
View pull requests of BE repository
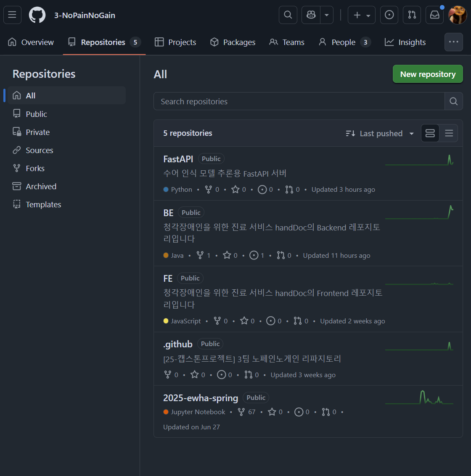click(x=284, y=255)
